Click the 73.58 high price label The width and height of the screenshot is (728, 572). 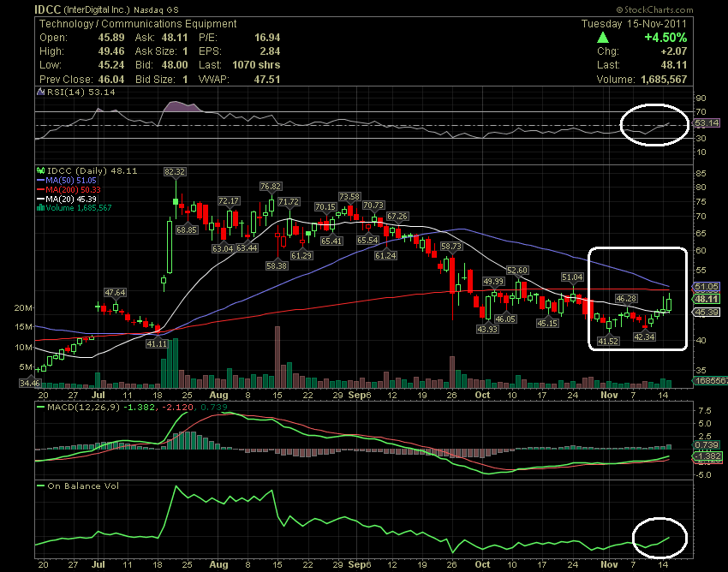349,196
